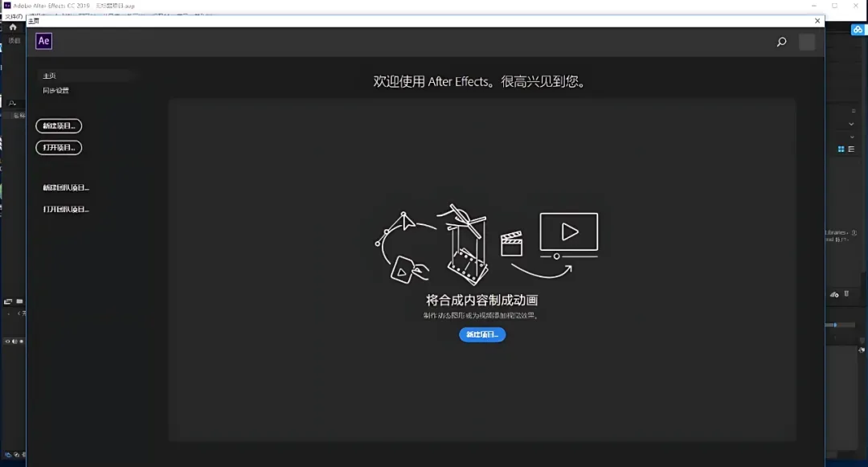Open the search magnifier in the welcome header
The image size is (868, 467).
782,42
